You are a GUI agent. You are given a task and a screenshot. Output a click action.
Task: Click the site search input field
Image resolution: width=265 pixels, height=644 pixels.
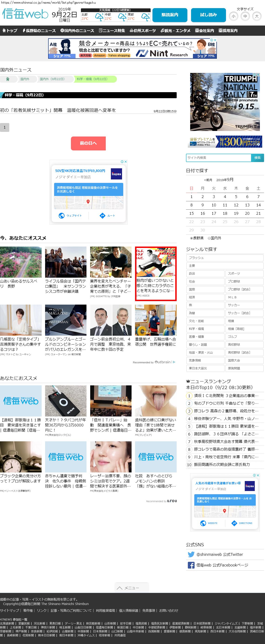pyautogui.click(x=219, y=158)
